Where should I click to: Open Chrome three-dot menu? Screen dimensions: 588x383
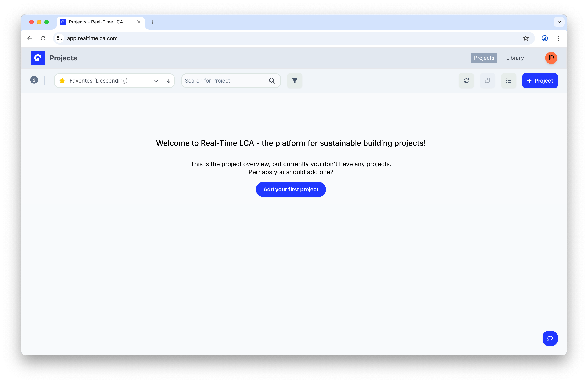[x=558, y=38]
